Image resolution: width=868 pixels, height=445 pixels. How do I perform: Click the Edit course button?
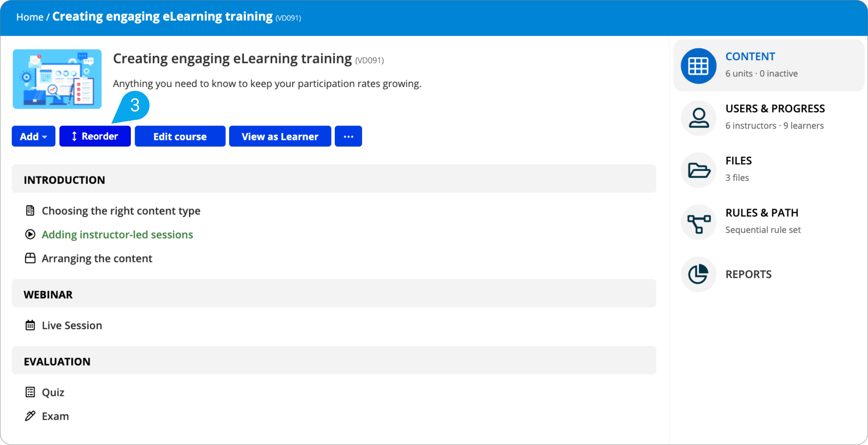[180, 136]
